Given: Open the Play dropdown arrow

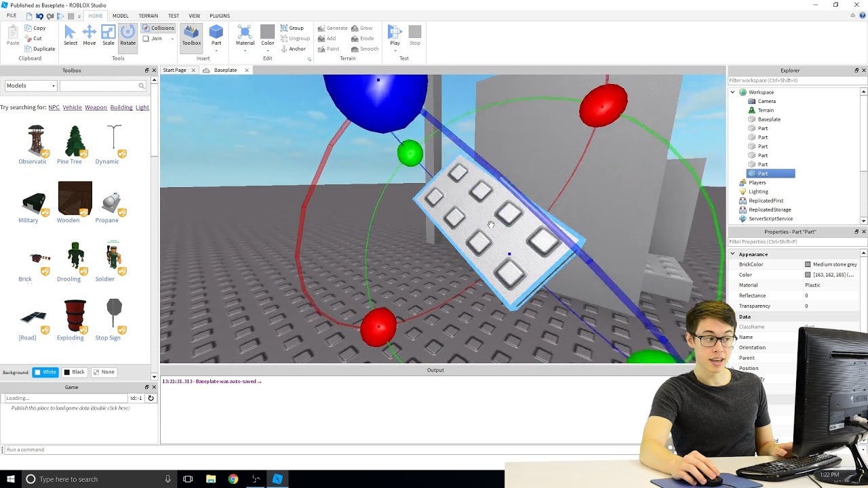Looking at the screenshot, I should (395, 49).
